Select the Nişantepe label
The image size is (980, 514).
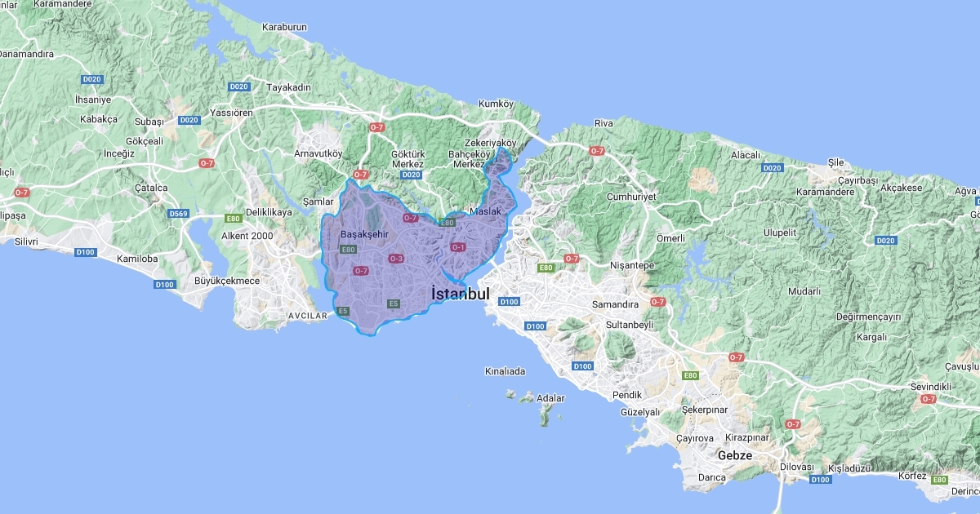coord(632,265)
